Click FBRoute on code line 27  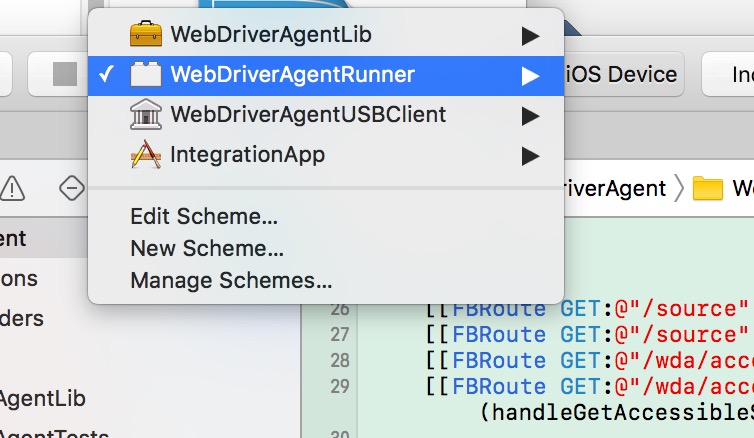point(499,335)
